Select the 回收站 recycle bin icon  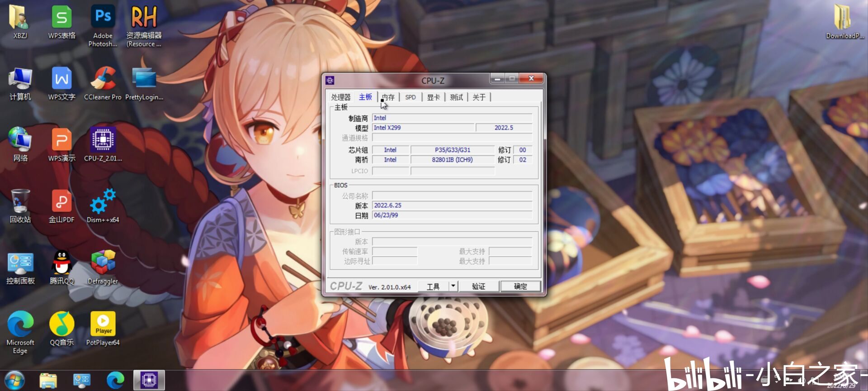20,206
